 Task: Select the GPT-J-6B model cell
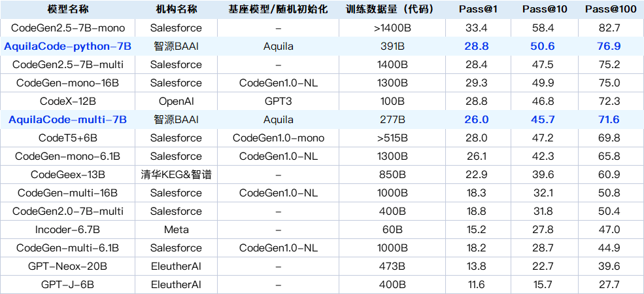(67, 285)
